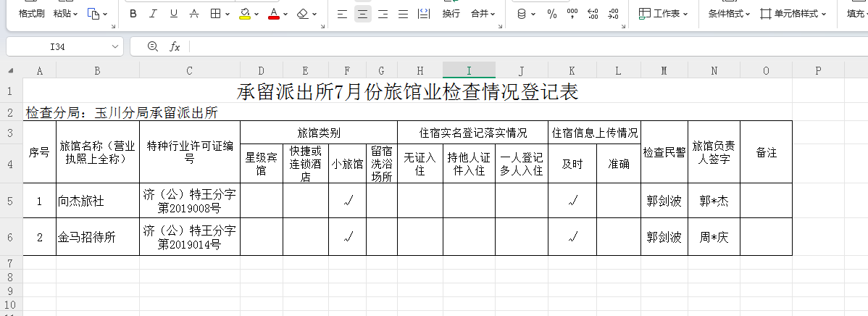Click the 格式刷 format painter button
The image size is (868, 316).
(32, 14)
